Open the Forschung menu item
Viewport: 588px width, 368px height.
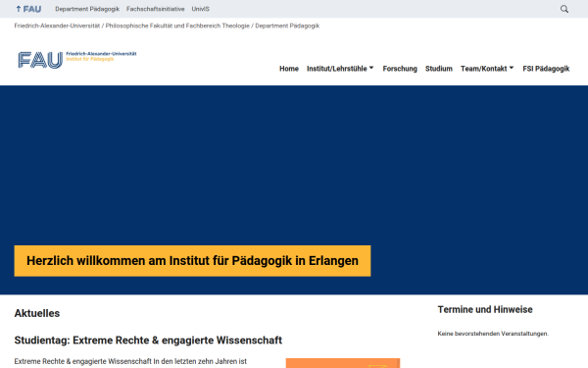[x=400, y=69]
